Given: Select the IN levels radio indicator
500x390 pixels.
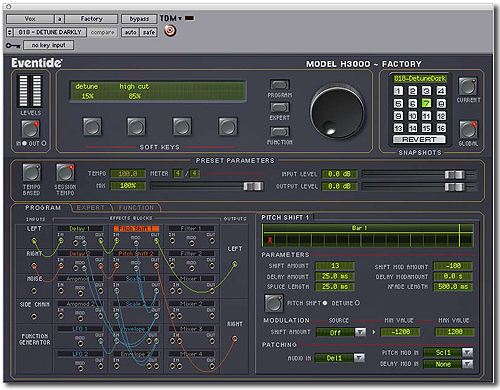Looking at the screenshot, I should pos(24,143).
